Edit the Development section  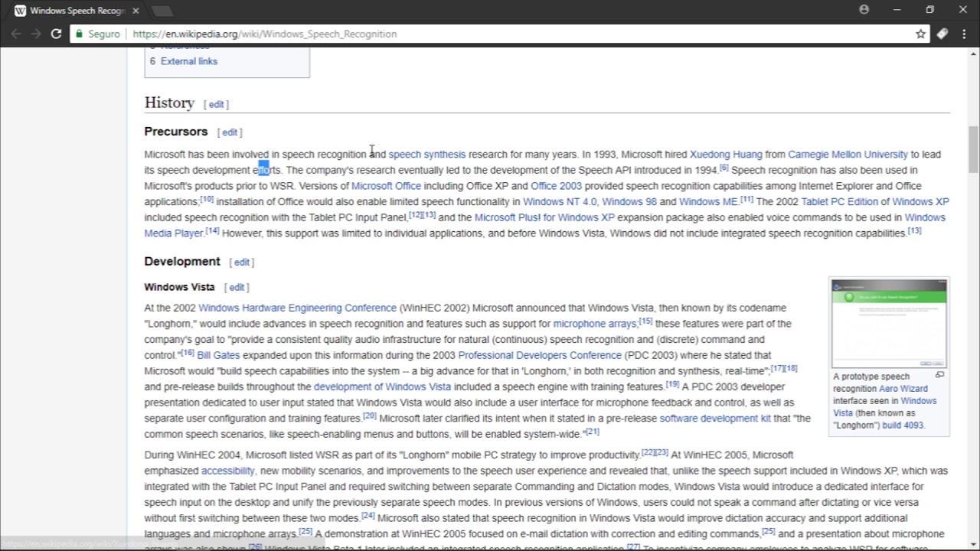(x=242, y=262)
